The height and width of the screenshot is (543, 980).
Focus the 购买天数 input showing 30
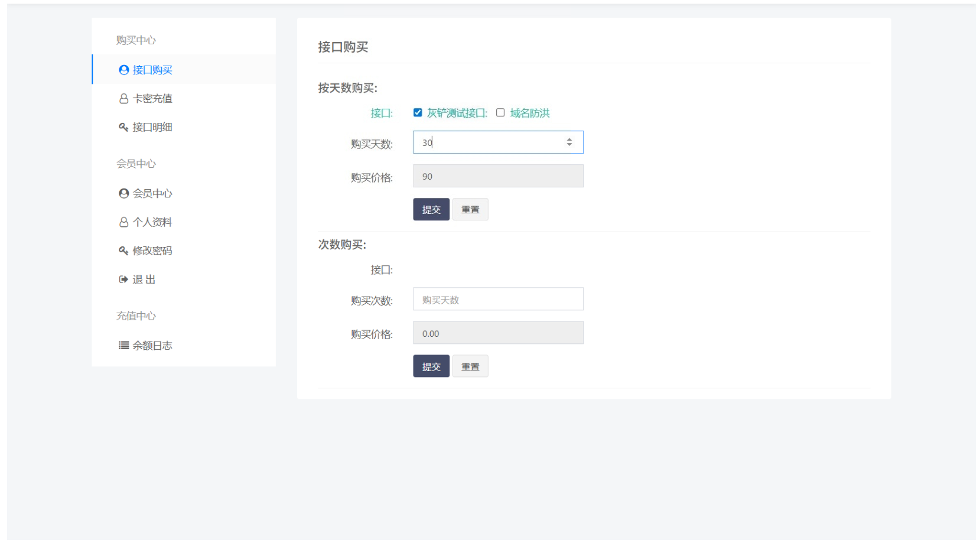click(498, 142)
